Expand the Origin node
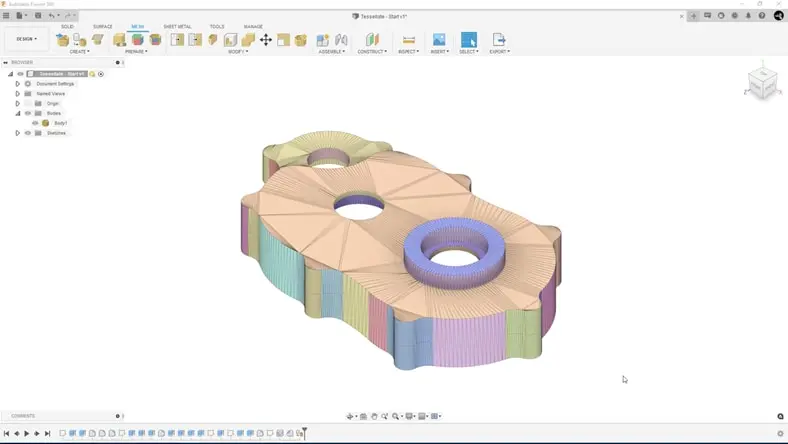 [18, 104]
